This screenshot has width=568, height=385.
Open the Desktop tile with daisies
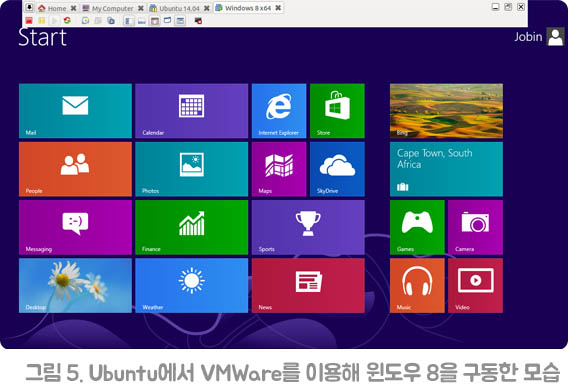pyautogui.click(x=75, y=285)
